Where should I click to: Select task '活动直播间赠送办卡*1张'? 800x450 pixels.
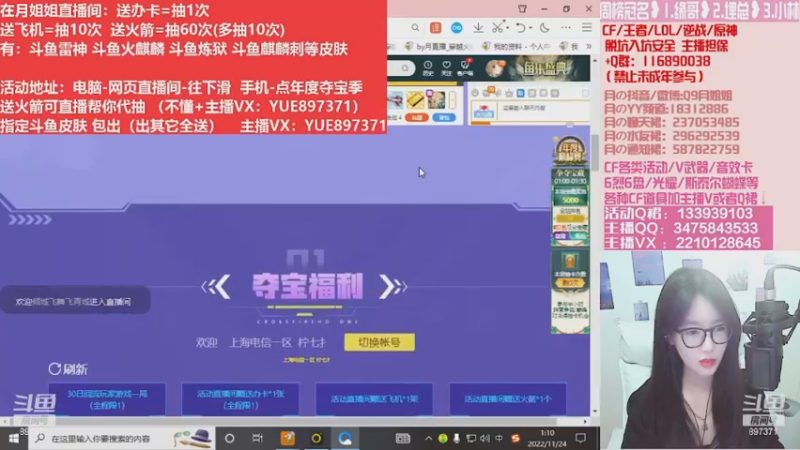point(240,399)
